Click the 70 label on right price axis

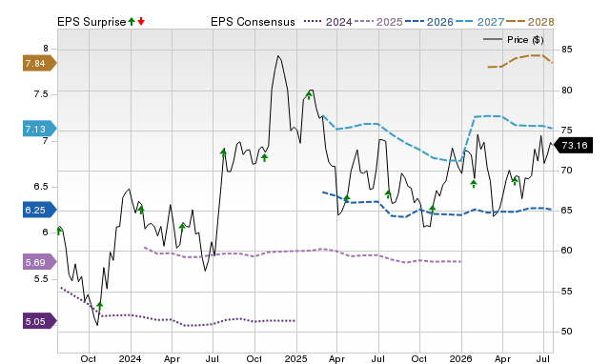566,171
